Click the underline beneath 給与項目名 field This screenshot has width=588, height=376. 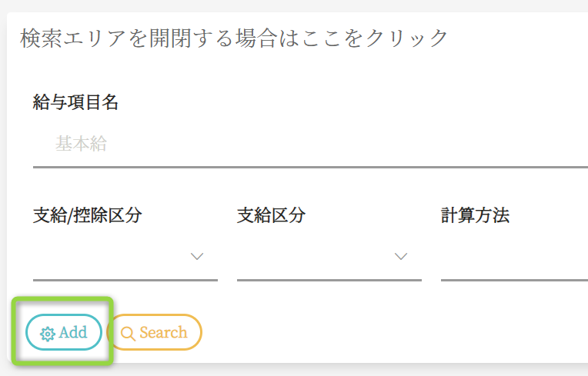pos(308,166)
